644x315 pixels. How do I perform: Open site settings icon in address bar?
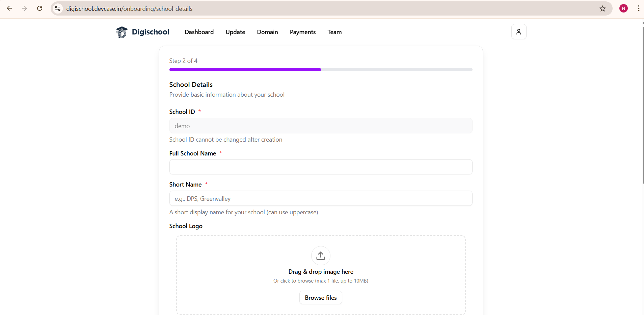[57, 9]
